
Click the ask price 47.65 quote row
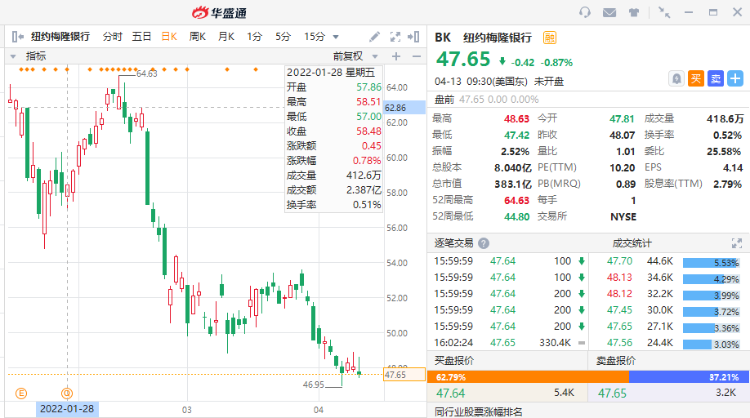tap(668, 393)
